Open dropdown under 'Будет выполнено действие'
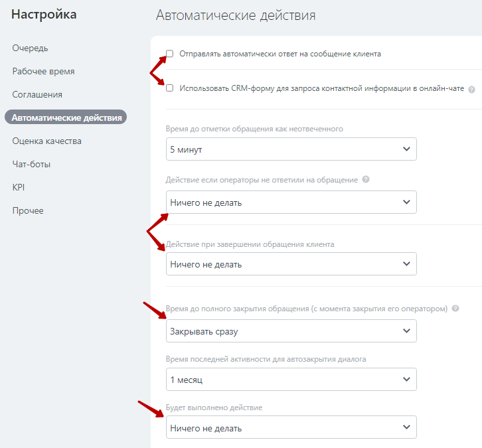The width and height of the screenshot is (482, 448). tap(291, 428)
